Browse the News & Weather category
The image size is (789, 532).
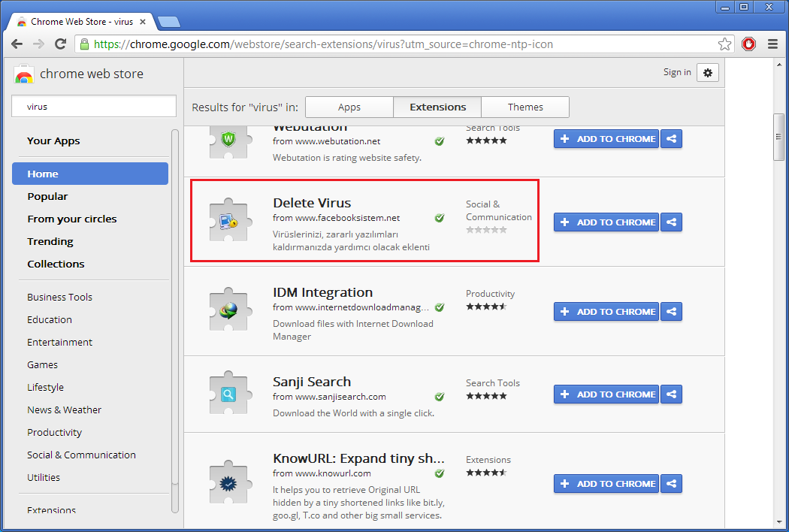(x=65, y=410)
